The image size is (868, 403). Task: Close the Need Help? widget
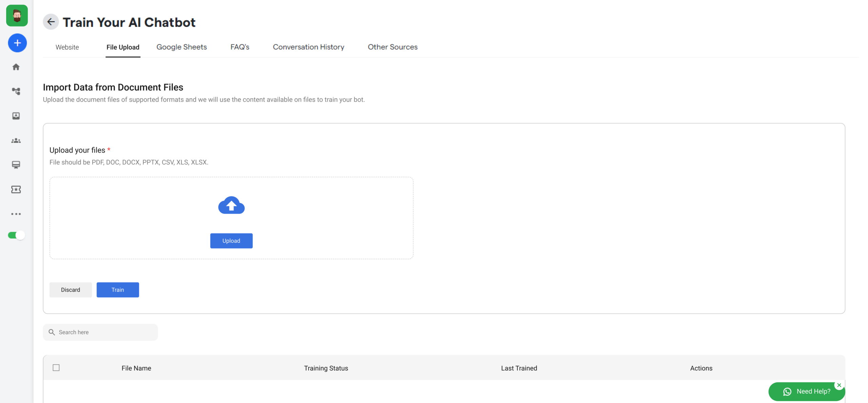click(839, 385)
